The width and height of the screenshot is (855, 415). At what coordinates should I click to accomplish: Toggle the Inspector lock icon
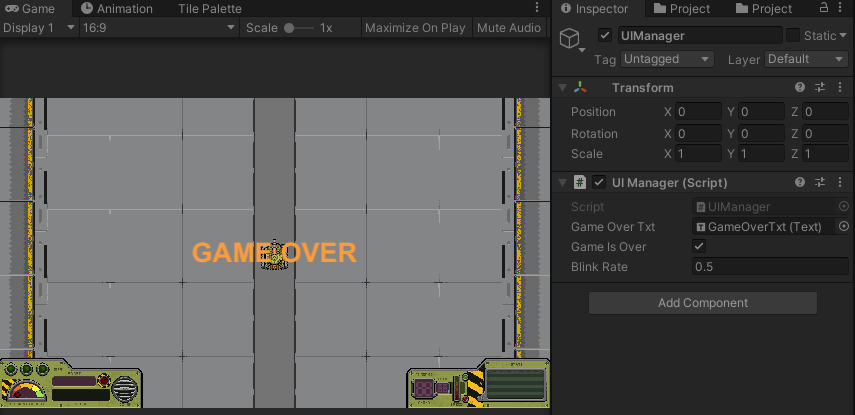click(824, 8)
